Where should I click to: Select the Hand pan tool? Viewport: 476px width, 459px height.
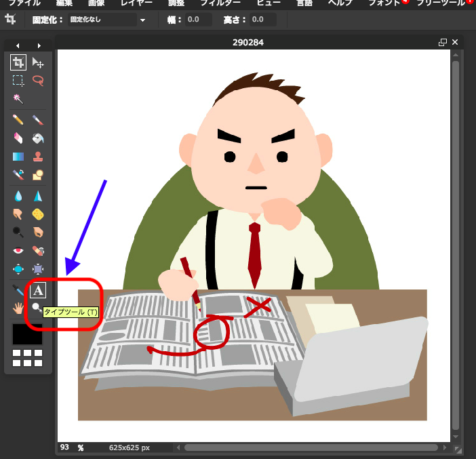[18, 308]
